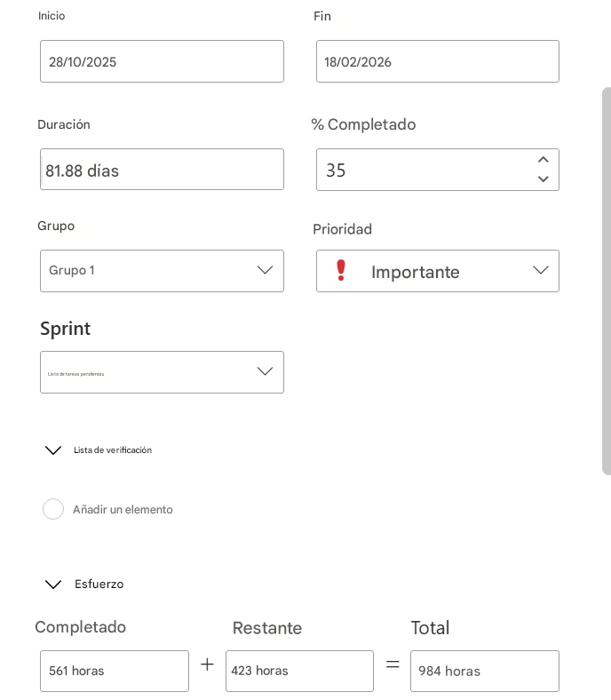Open the Sprint dropdown list

pos(162,372)
